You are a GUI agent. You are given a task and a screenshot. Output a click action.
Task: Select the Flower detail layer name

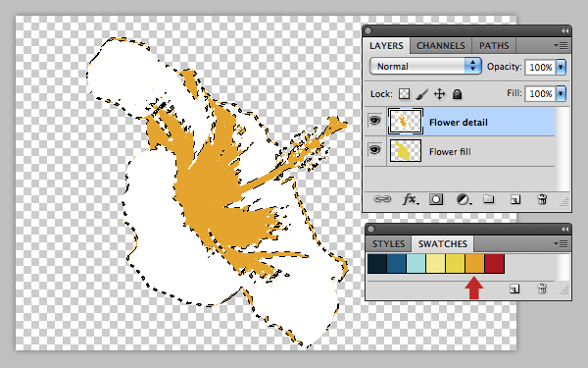[459, 123]
